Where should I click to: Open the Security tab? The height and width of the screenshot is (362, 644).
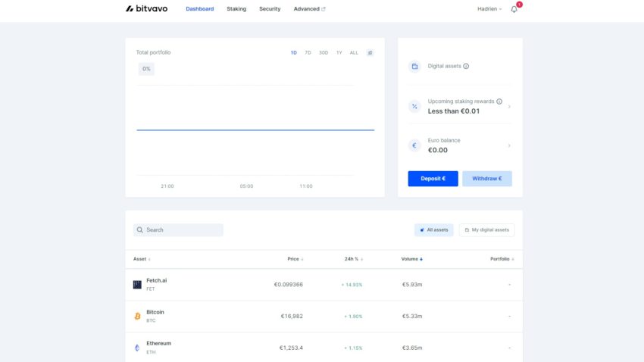tap(270, 8)
